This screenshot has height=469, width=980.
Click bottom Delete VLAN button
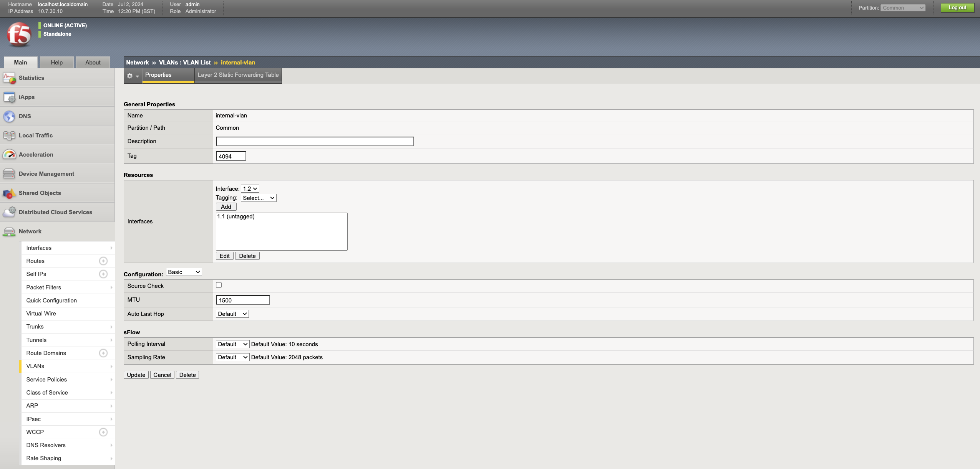pyautogui.click(x=187, y=375)
